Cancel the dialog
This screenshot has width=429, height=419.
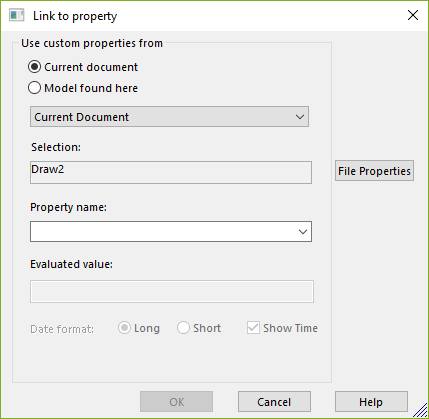274,402
